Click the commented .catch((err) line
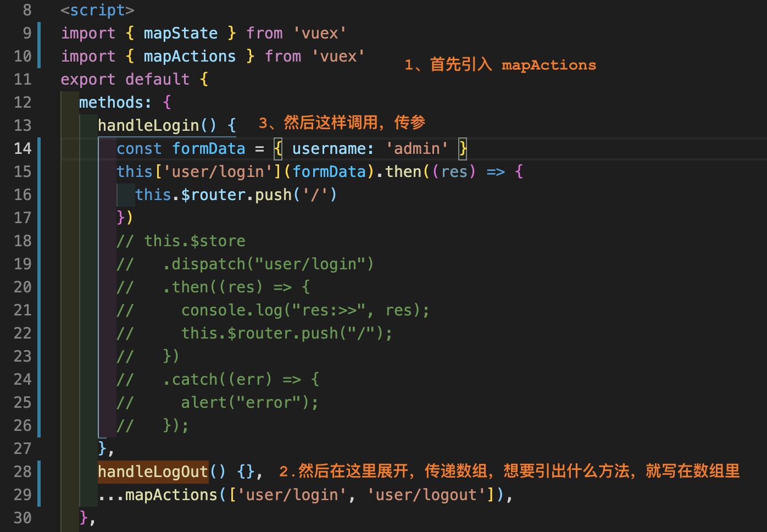This screenshot has height=532, width=767. 218,379
